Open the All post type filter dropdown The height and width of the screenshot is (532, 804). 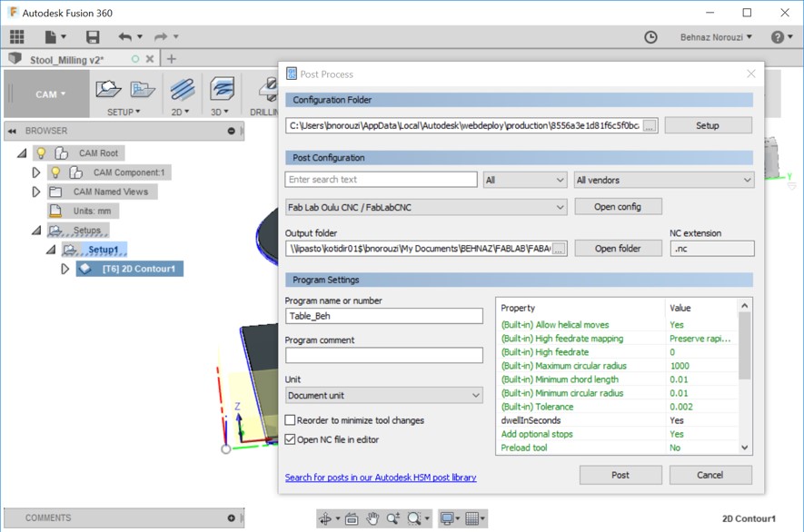[525, 180]
